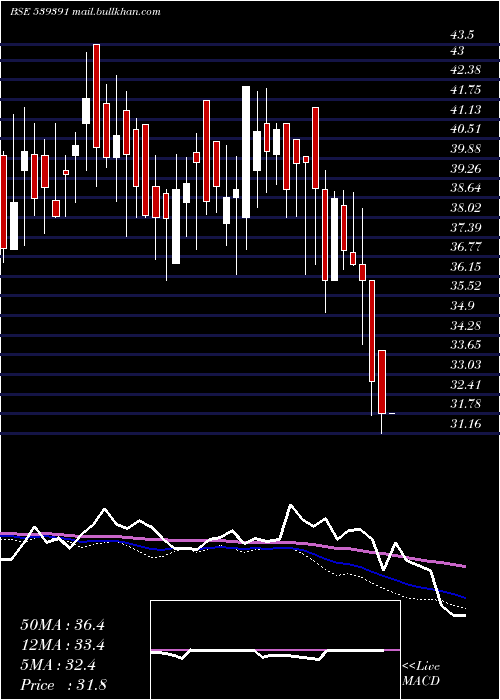Click the 34.9 price axis label
This screenshot has height=700, width=500.
pos(462,306)
